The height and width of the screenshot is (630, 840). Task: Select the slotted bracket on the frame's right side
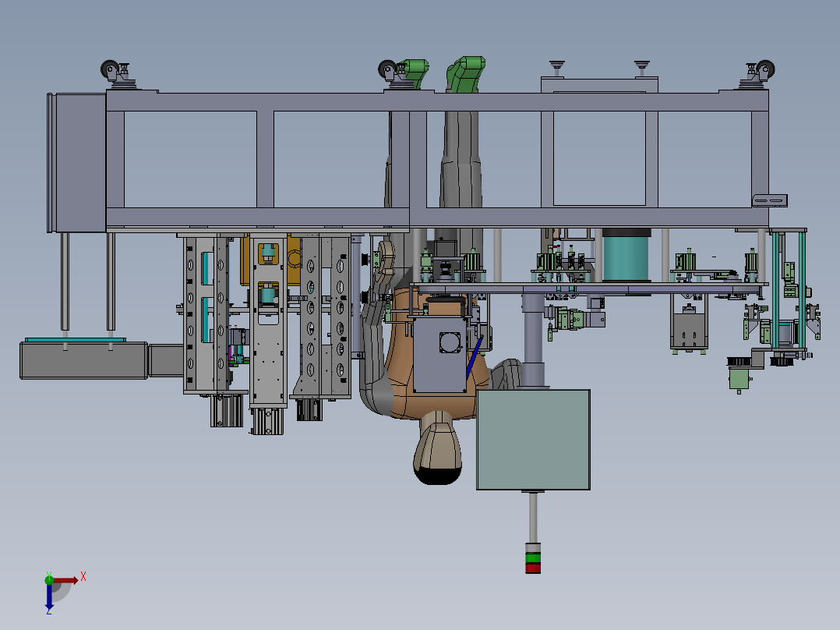pos(770,200)
